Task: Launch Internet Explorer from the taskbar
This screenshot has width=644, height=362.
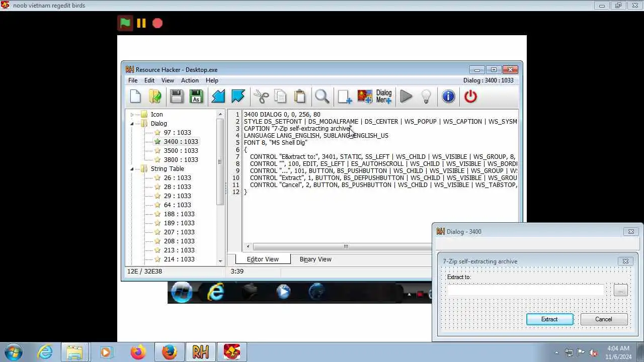Action: [x=45, y=352]
